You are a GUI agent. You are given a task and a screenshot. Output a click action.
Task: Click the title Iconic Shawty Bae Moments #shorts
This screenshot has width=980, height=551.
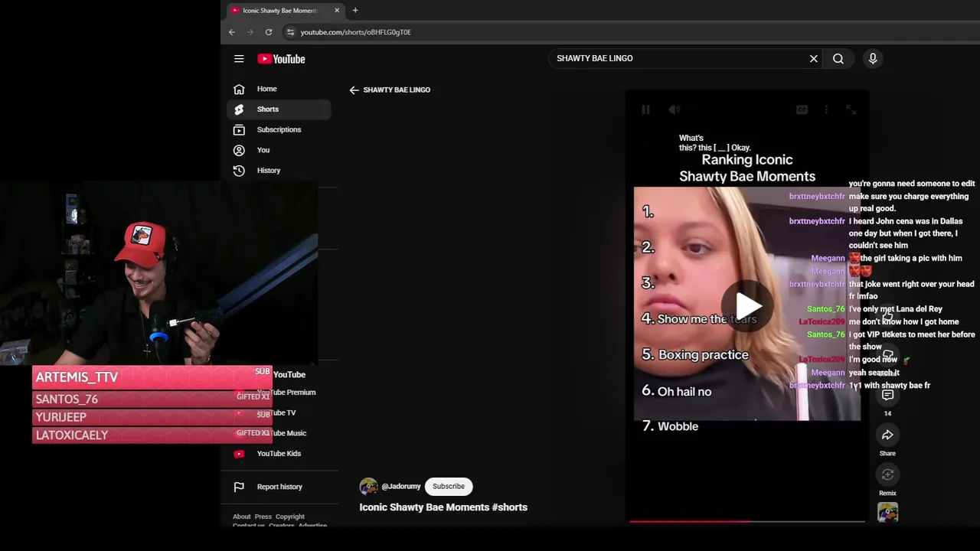pyautogui.click(x=443, y=507)
